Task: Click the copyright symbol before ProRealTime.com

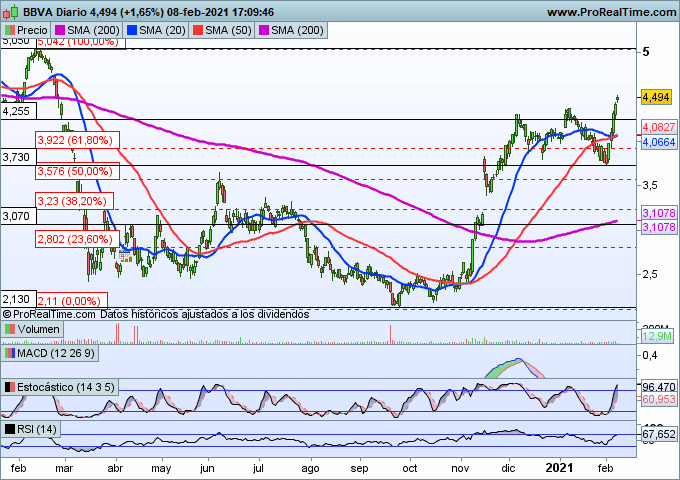Action: [7, 314]
